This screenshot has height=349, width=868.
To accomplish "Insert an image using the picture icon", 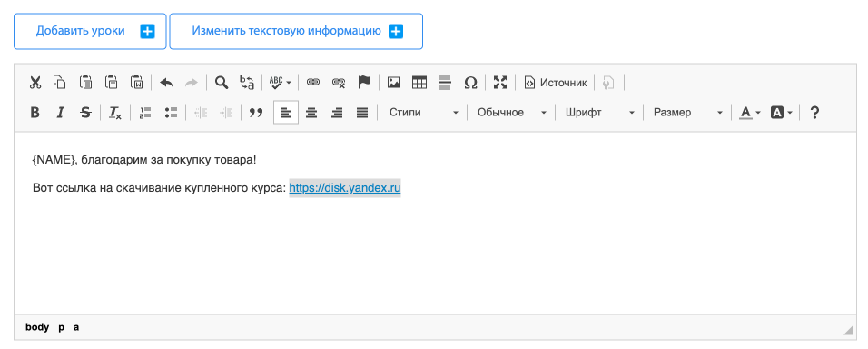I will tap(394, 83).
